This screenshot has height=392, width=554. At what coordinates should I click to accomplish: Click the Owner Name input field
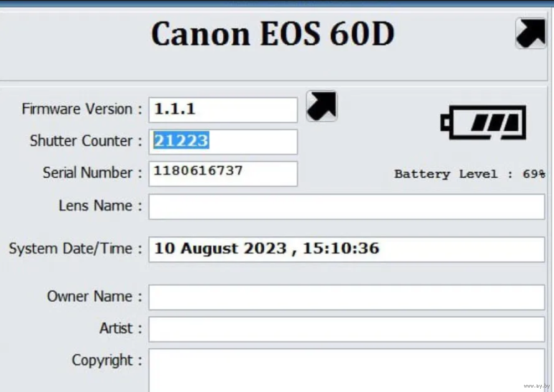347,297
